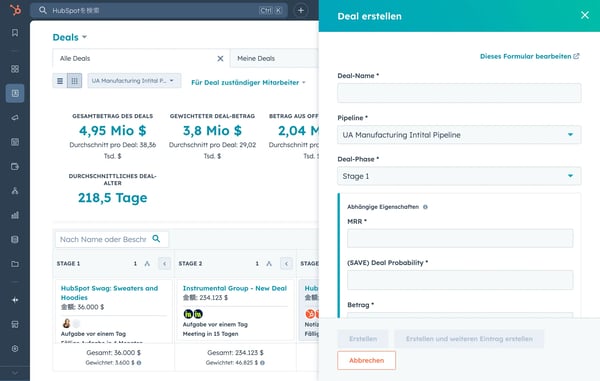Open the Für Deal zuständiger Mitarbeiter filter
600x381 pixels.
click(x=248, y=83)
